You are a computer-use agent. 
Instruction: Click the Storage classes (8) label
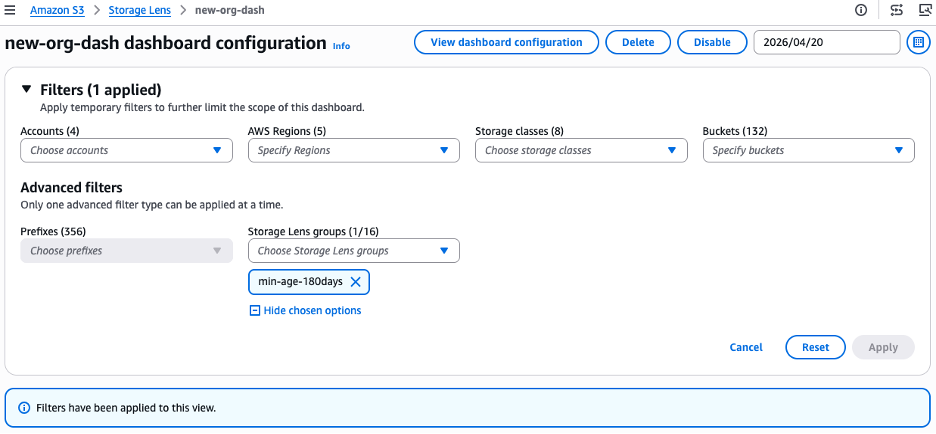point(519,131)
